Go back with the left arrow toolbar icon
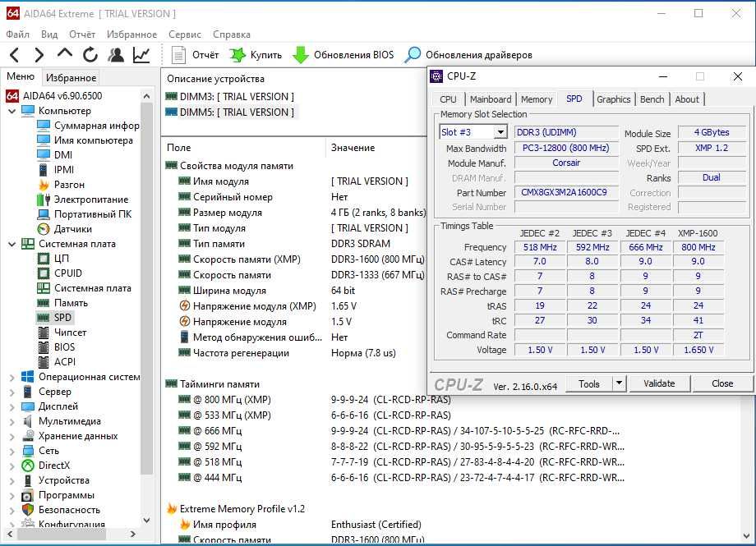The width and height of the screenshot is (756, 546). [14, 55]
